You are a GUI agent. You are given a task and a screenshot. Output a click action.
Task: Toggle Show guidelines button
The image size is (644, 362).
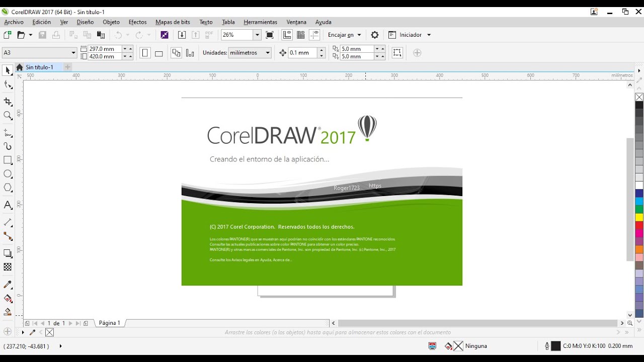pos(314,35)
